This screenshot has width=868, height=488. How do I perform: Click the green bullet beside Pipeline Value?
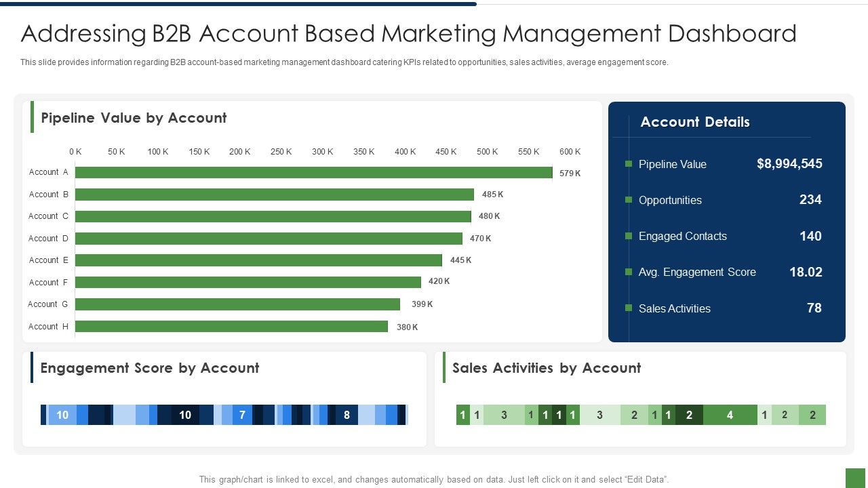click(629, 164)
